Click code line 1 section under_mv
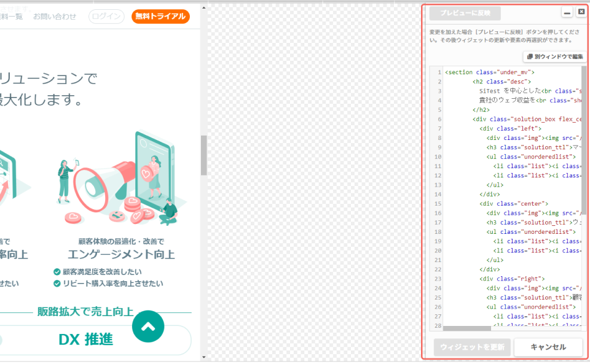Screen dimensions: 590x364 coord(490,72)
